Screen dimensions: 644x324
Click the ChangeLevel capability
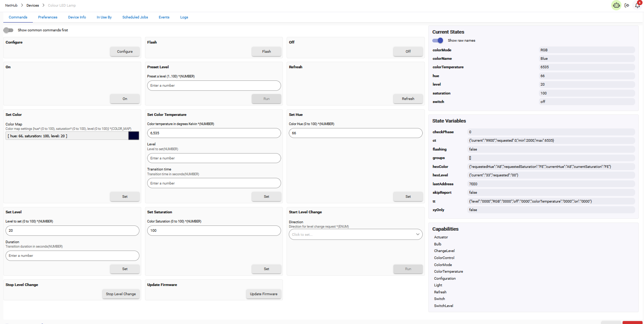pos(444,251)
